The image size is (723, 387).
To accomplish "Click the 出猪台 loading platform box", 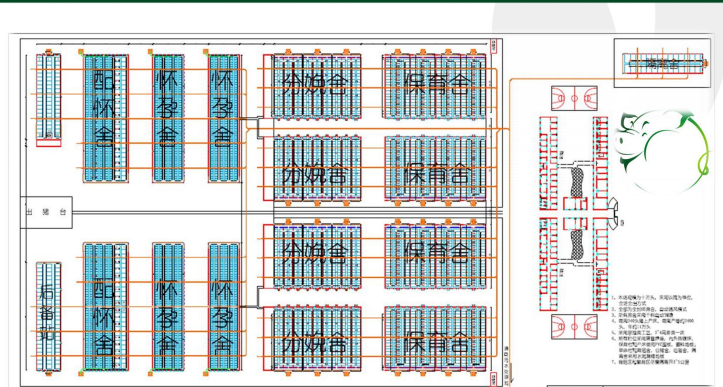I will [x=47, y=212].
